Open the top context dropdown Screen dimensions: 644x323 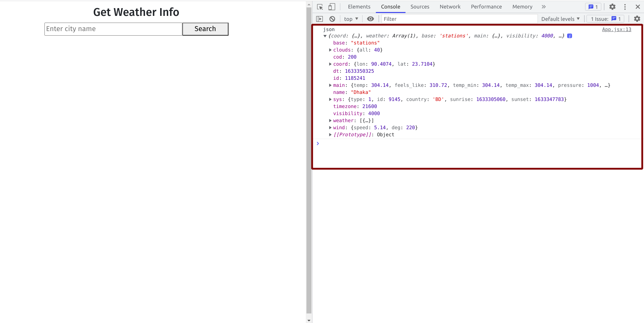coord(351,19)
